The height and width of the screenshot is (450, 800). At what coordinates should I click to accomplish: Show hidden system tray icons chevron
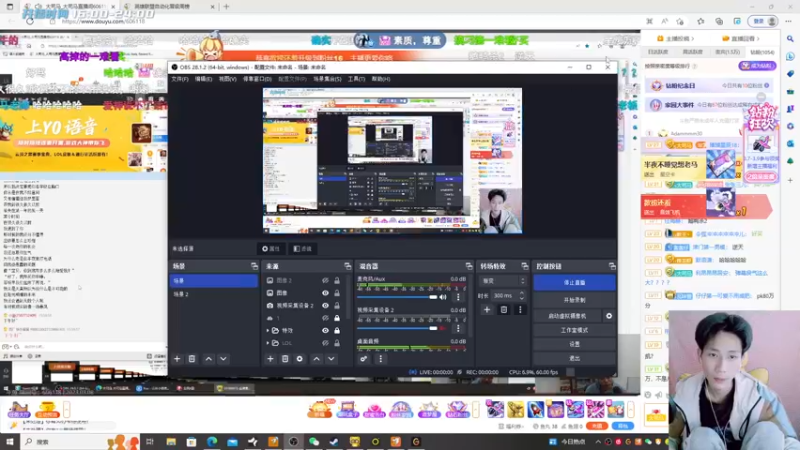click(598, 442)
